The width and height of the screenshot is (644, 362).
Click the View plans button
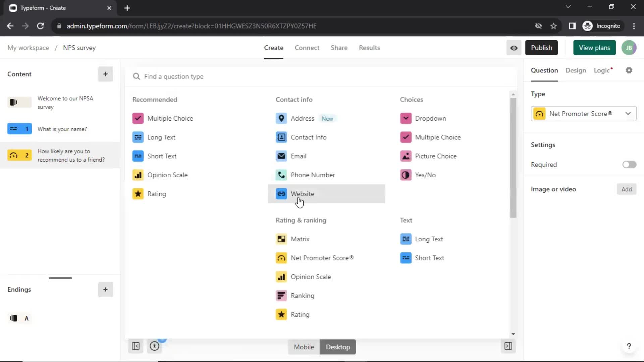pos(594,48)
